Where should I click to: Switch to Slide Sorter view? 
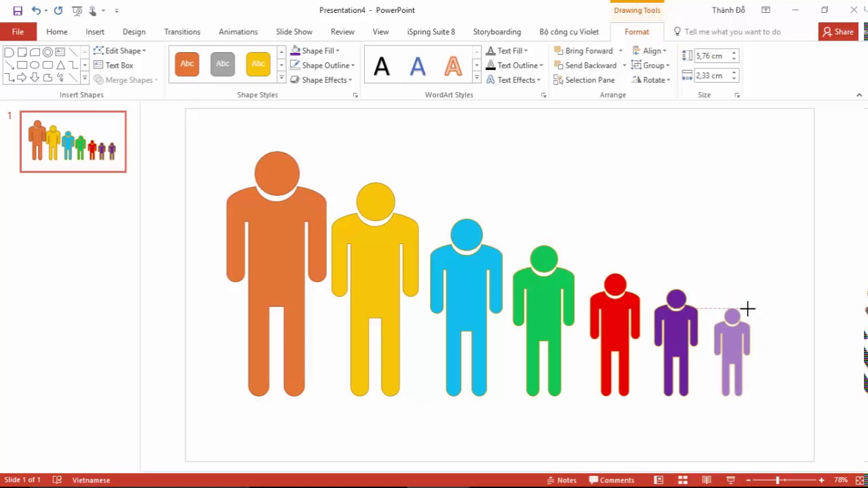click(x=683, y=480)
